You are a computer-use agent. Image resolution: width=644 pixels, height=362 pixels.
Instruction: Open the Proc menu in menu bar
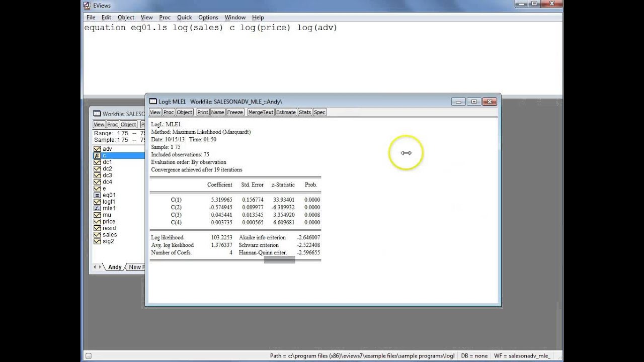(165, 18)
